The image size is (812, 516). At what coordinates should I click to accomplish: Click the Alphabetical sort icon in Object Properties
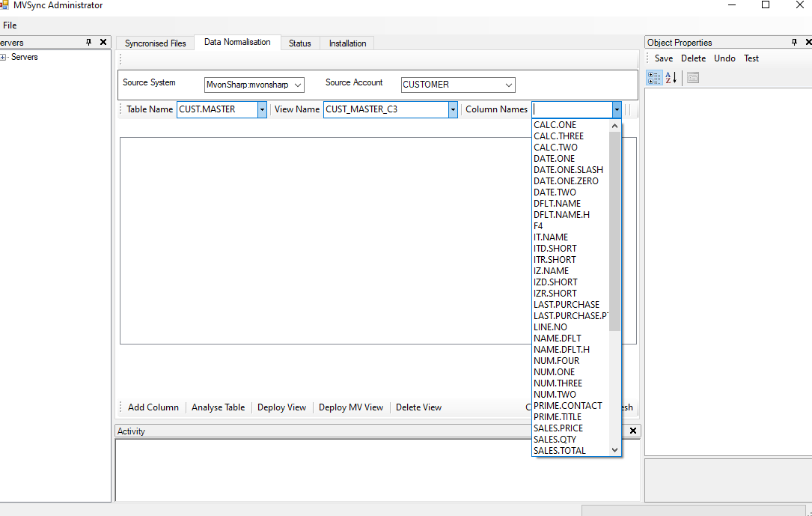click(671, 78)
